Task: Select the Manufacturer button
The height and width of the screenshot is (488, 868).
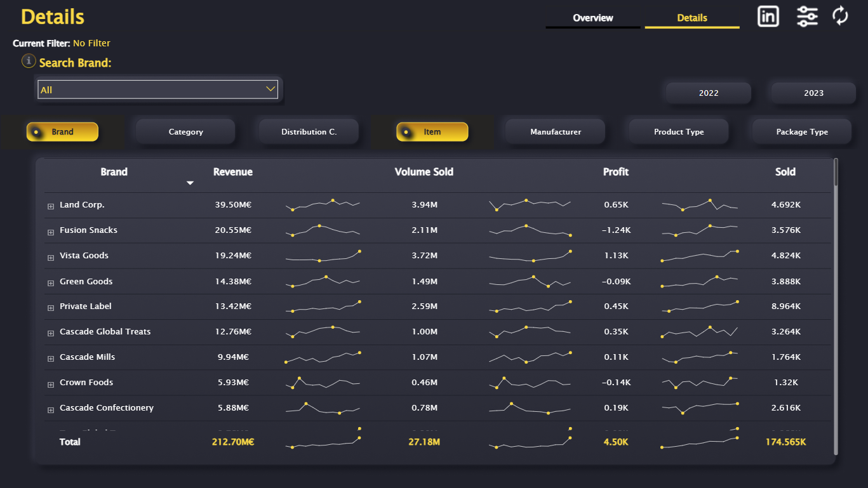Action: [x=556, y=132]
